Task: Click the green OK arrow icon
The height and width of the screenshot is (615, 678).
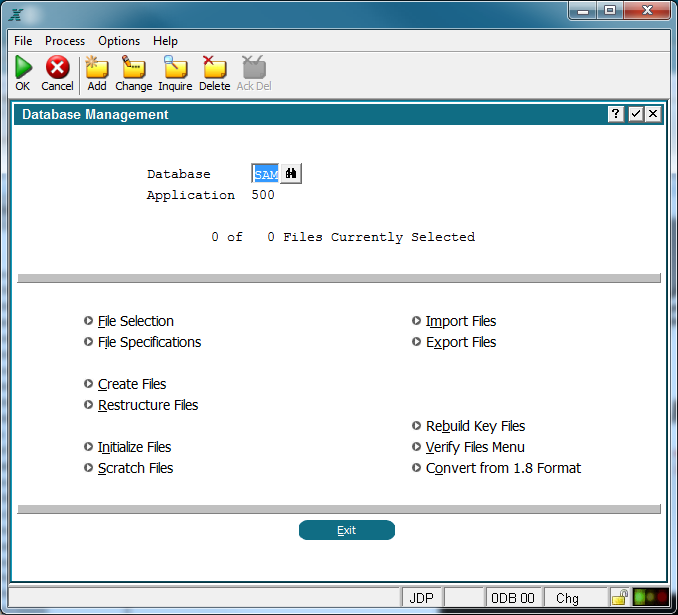Action: 23,67
